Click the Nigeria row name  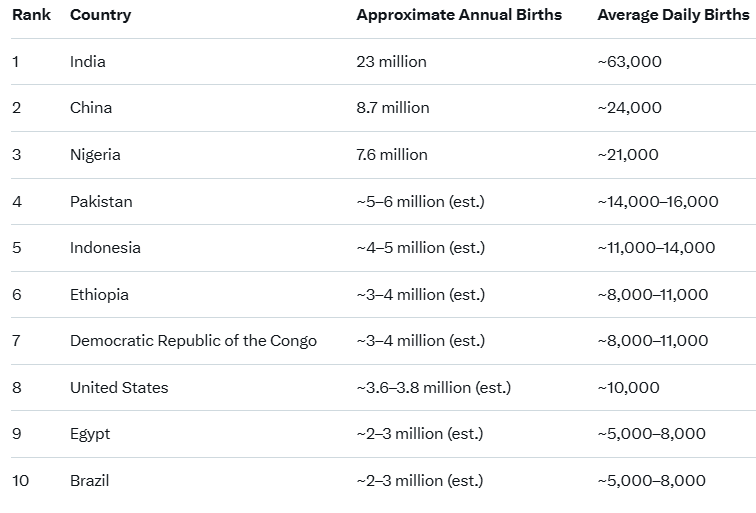(x=95, y=155)
